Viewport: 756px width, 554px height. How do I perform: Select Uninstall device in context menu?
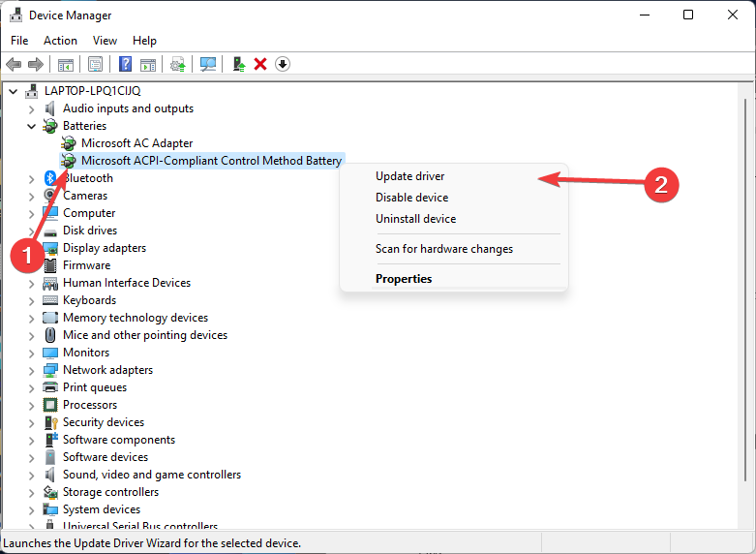coord(415,219)
